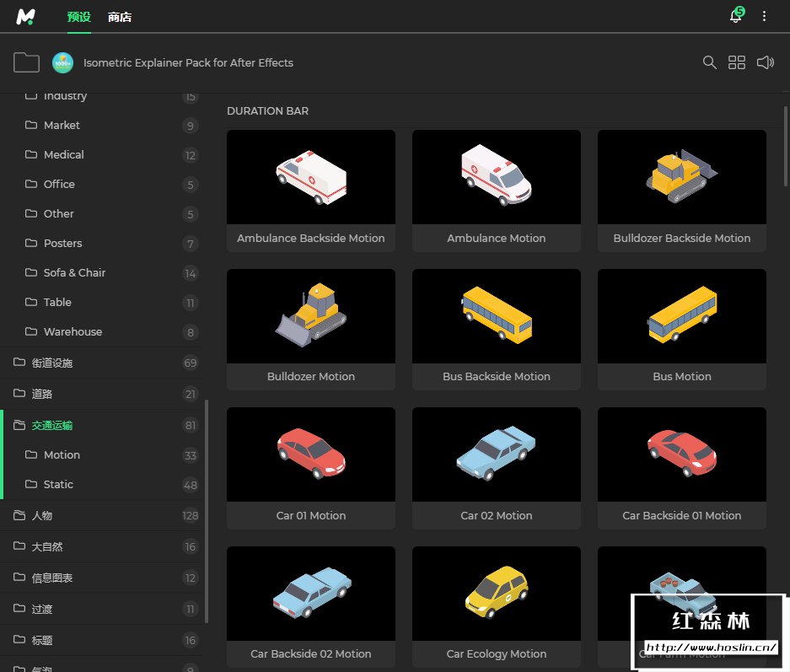Click the Isometric Explainer Pack badge icon
This screenshot has height=672, width=790.
tap(63, 62)
